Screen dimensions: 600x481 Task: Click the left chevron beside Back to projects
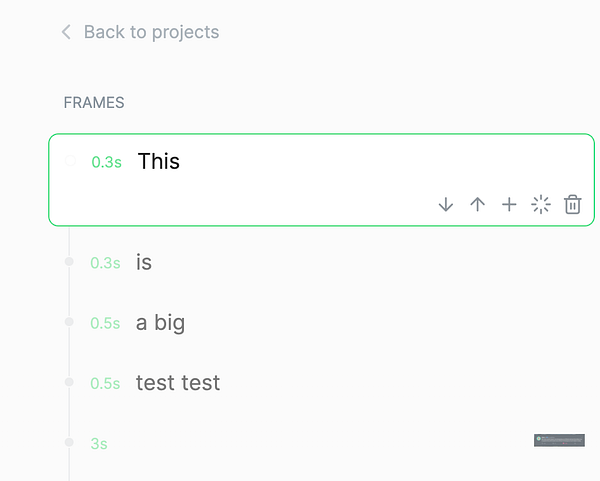point(66,32)
